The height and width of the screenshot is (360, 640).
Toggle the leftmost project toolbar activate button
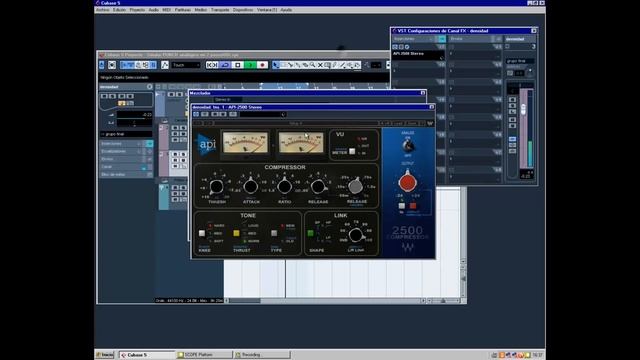tap(102, 65)
